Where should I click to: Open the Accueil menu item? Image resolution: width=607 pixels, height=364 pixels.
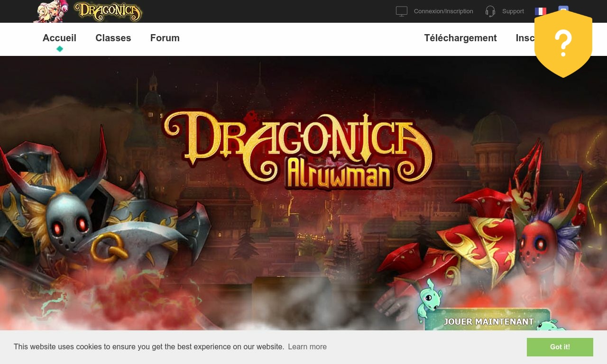[59, 38]
